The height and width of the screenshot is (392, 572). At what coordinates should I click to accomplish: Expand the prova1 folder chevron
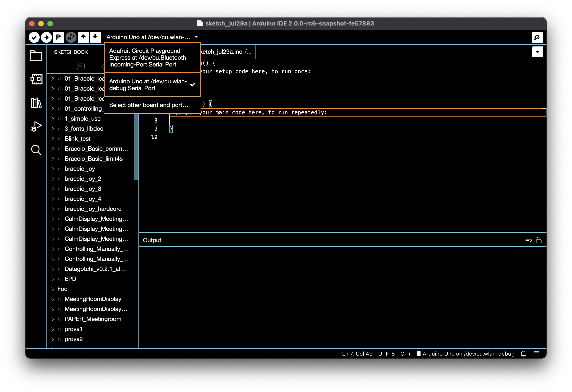[52, 329]
